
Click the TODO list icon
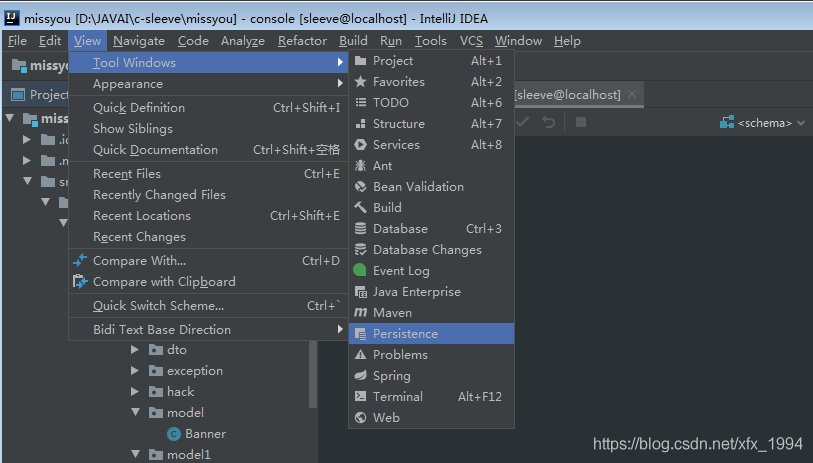point(360,103)
